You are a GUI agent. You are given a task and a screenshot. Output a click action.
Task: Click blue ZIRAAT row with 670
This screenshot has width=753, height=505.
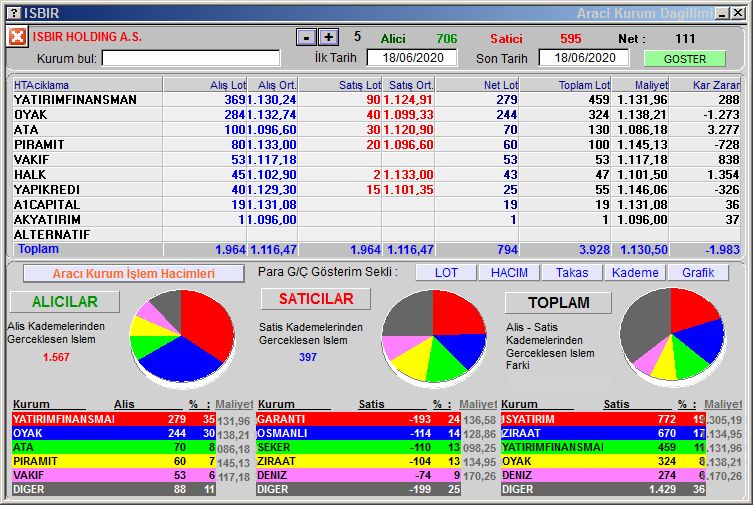pos(603,433)
